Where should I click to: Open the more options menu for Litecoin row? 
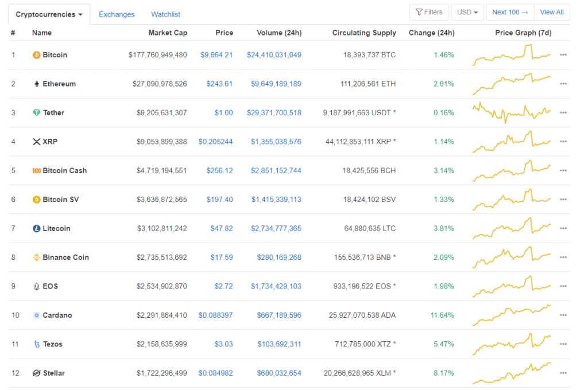click(563, 228)
